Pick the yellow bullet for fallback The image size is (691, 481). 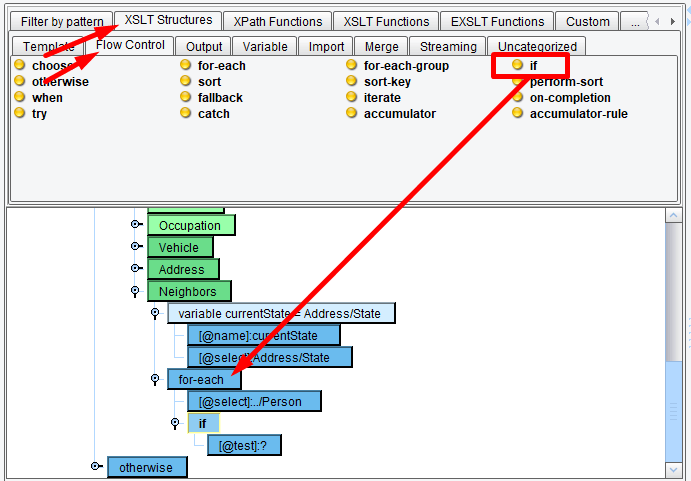click(x=186, y=98)
